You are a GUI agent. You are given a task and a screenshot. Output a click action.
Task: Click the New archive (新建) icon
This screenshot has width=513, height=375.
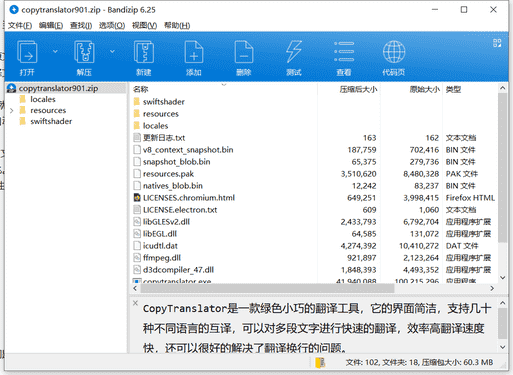pyautogui.click(x=144, y=52)
